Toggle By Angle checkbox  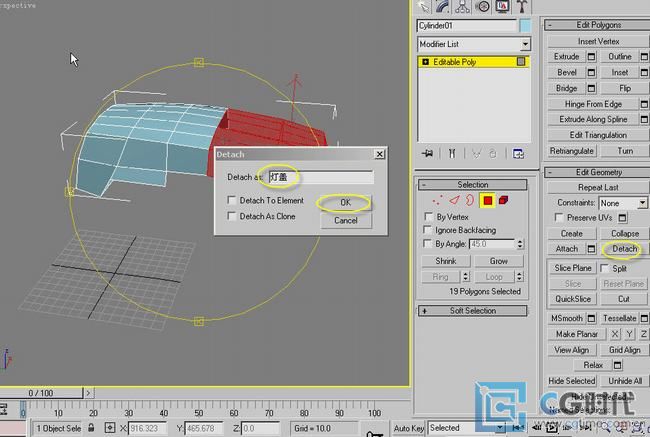click(x=427, y=243)
